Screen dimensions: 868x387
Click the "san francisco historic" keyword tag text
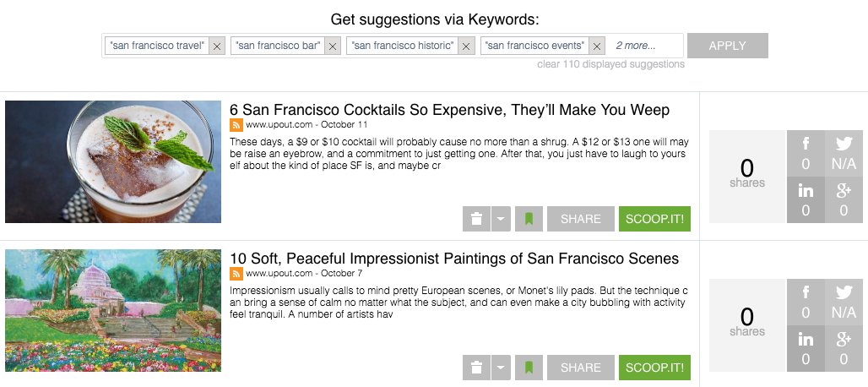coord(403,46)
